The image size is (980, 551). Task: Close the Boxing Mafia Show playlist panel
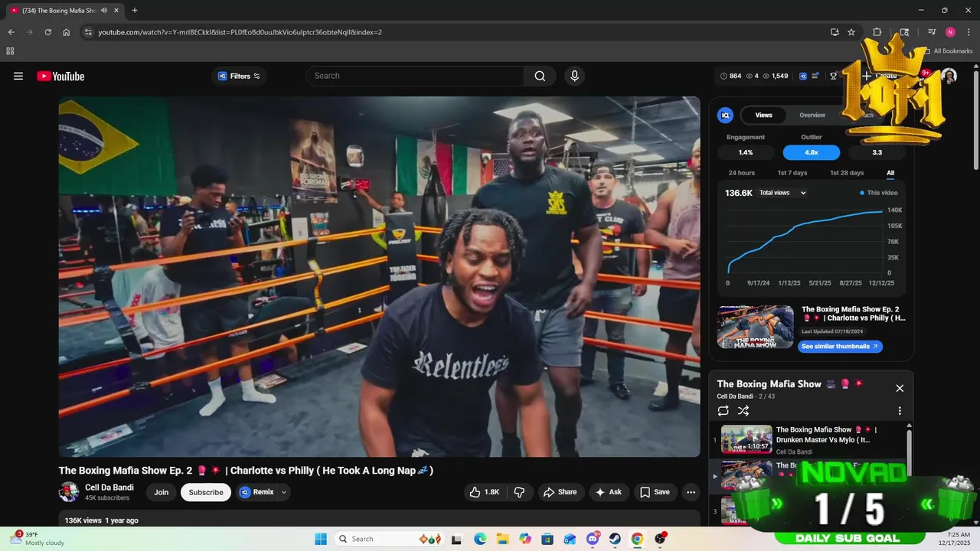coord(900,388)
